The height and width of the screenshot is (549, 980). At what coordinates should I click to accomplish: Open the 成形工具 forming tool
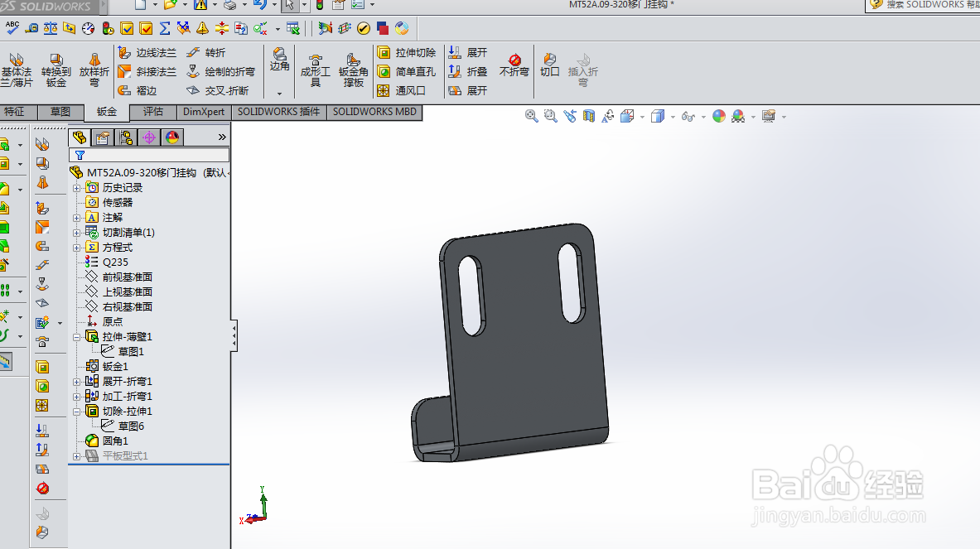315,70
